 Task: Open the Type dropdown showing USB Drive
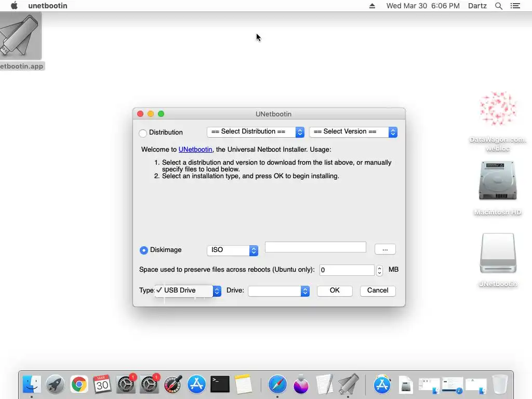pos(188,291)
